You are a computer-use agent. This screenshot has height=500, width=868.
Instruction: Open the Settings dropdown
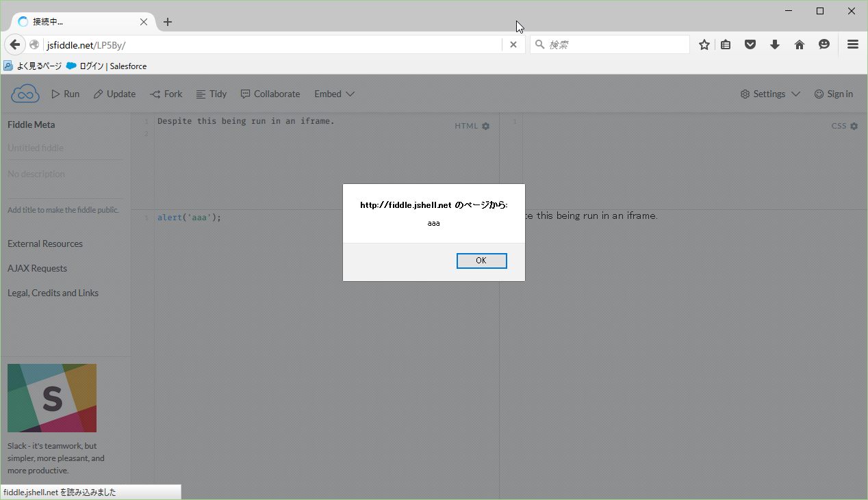point(770,94)
